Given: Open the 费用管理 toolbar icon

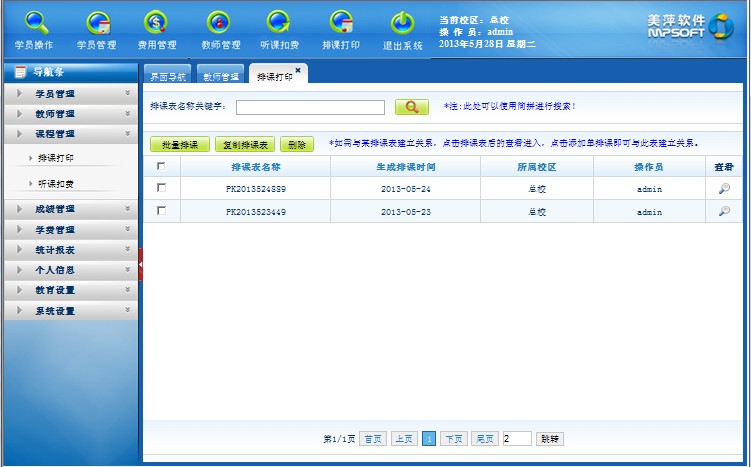Looking at the screenshot, I should point(157,23).
